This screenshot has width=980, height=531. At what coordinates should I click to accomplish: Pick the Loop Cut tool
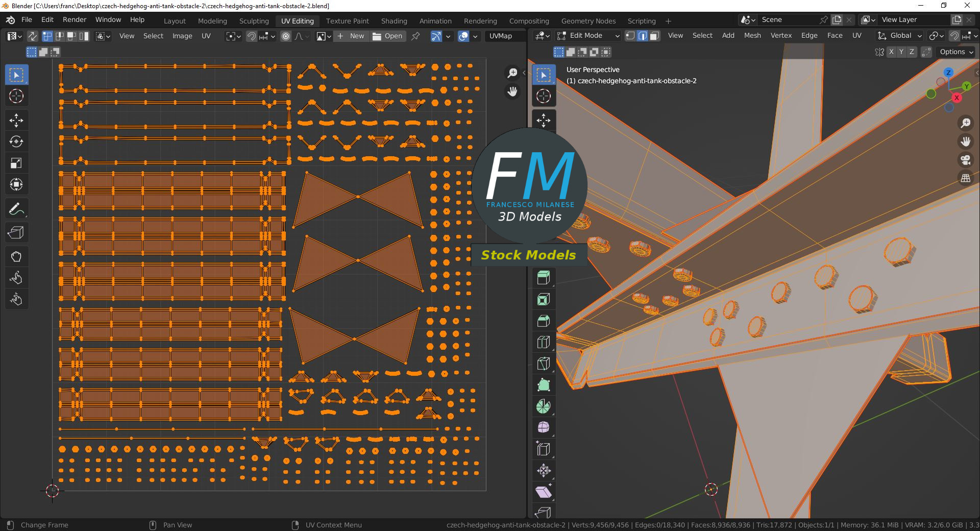(x=544, y=342)
